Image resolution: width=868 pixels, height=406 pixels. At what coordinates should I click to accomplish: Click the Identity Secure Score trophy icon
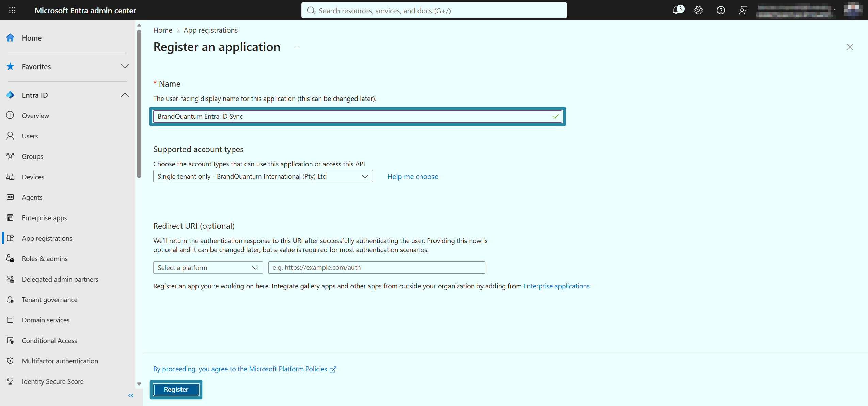tap(10, 381)
